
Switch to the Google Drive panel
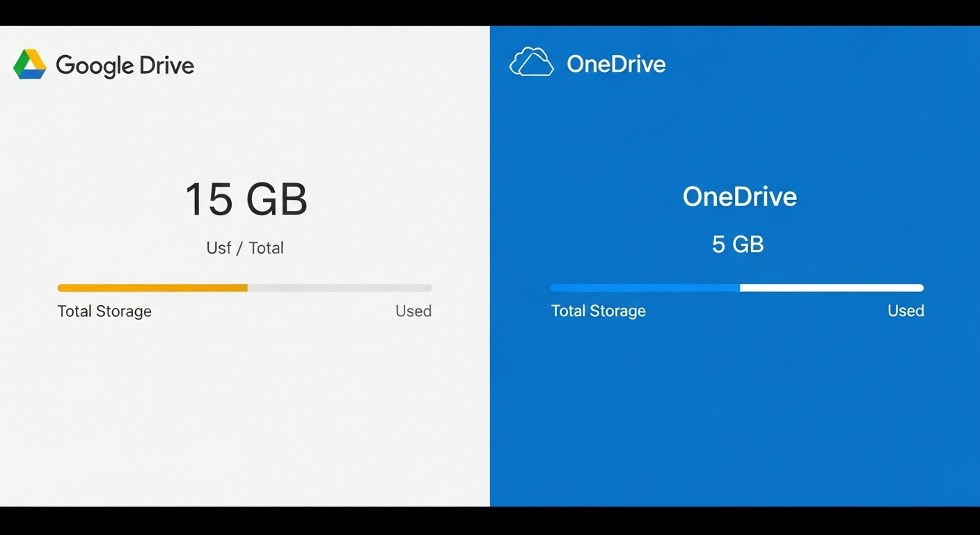point(245,418)
